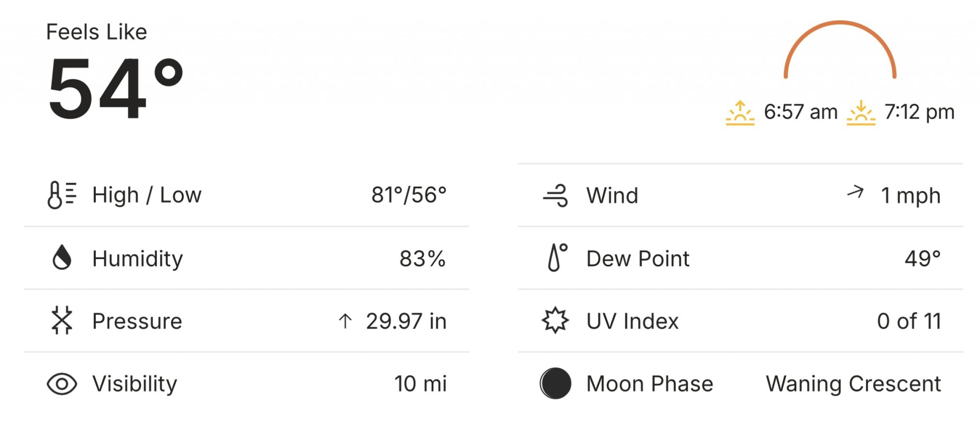Click the 7:12 pm sunset time
Image resolution: width=980 pixels, height=429 pixels.
coord(919,112)
